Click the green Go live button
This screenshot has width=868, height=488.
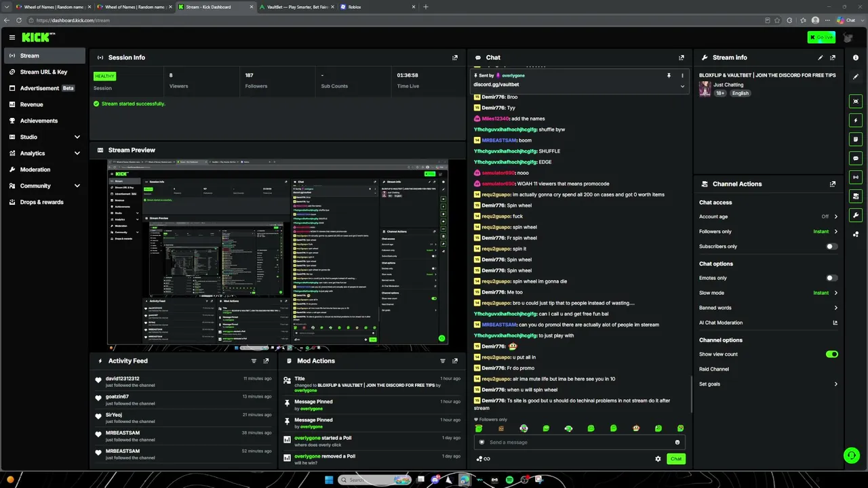pyautogui.click(x=821, y=37)
